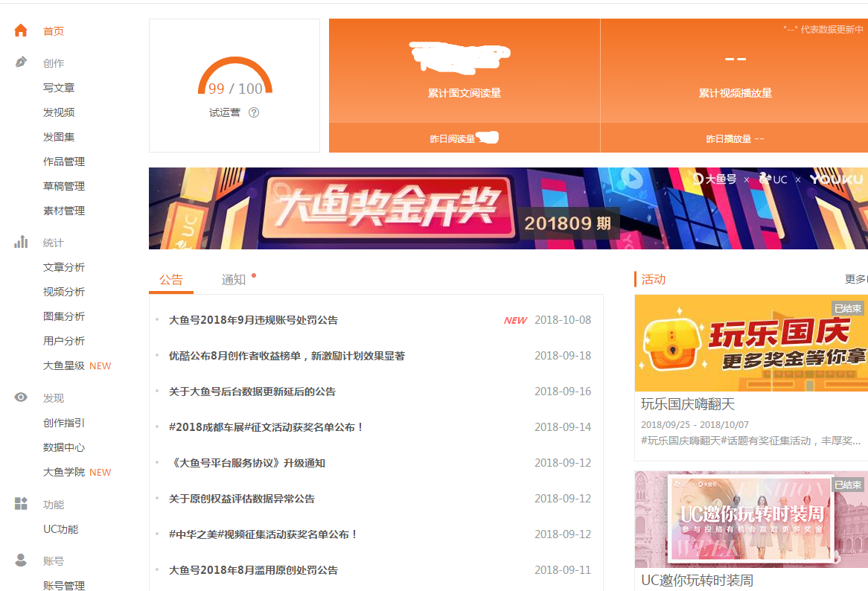The image size is (868, 591).
Task: Open the UC邀你玩转时装周 activity title
Action: coord(698,581)
